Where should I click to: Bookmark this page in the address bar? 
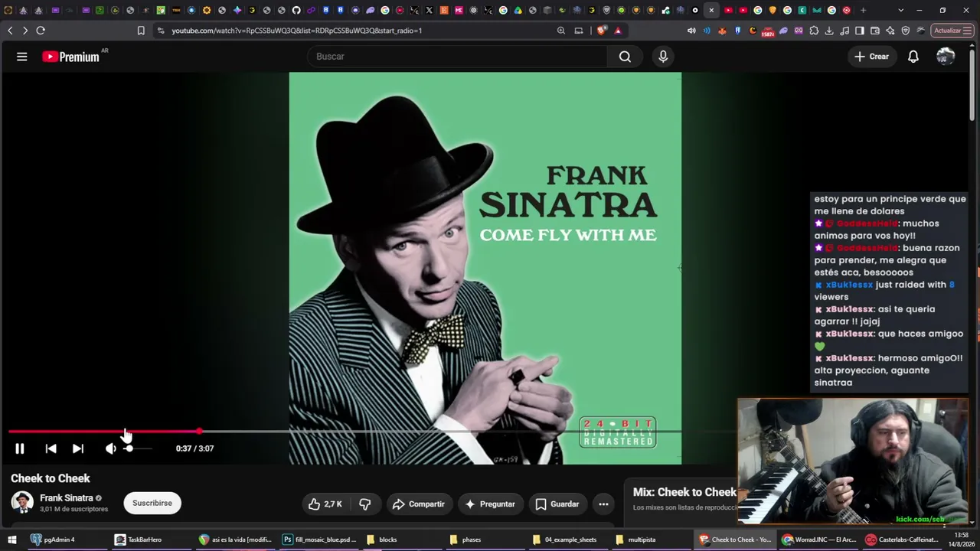pyautogui.click(x=141, y=31)
